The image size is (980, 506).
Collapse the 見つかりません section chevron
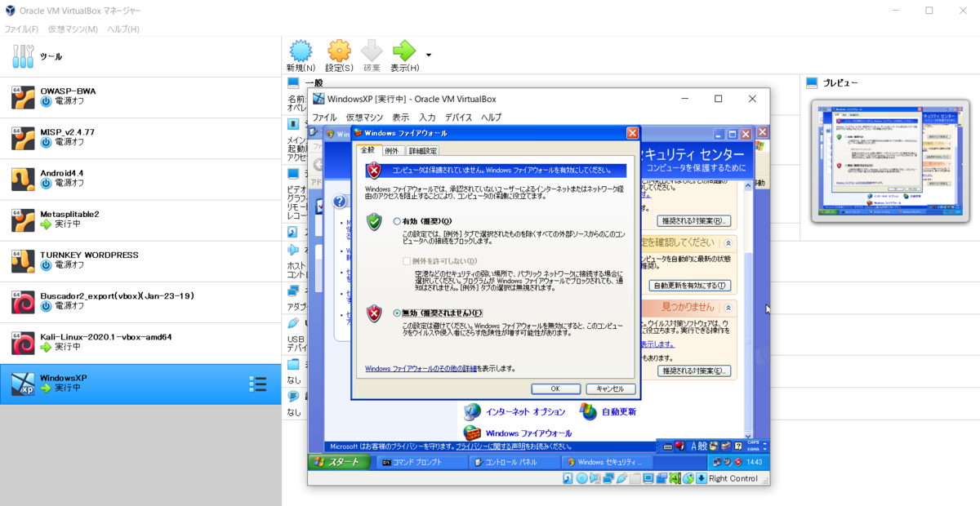click(728, 308)
